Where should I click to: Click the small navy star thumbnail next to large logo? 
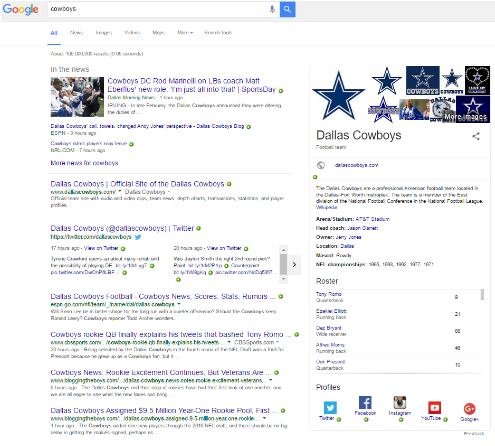pyautogui.click(x=387, y=81)
